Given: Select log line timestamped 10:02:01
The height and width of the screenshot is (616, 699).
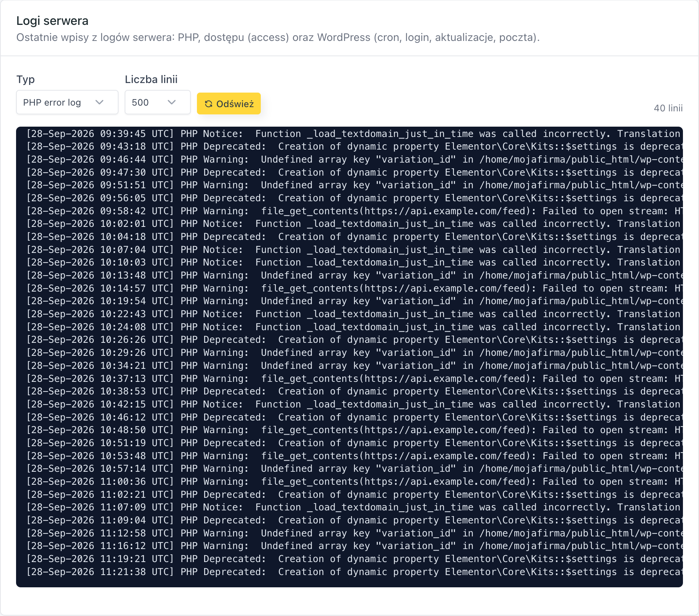Looking at the screenshot, I should tap(354, 224).
